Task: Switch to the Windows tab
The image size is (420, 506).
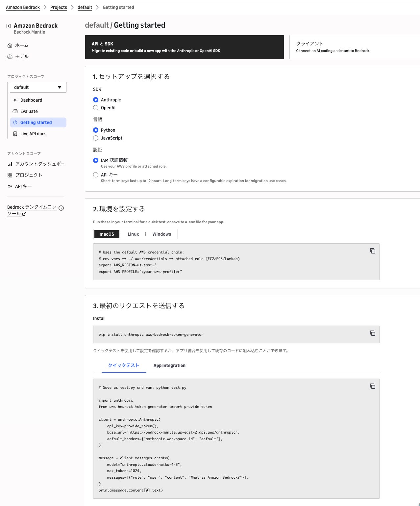Action: point(161,234)
